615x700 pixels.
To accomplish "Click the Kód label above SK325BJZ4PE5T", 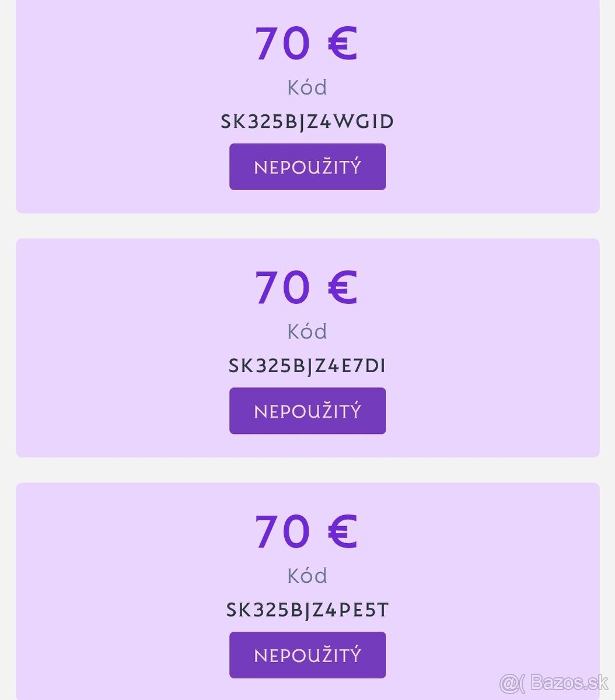I will click(x=307, y=576).
